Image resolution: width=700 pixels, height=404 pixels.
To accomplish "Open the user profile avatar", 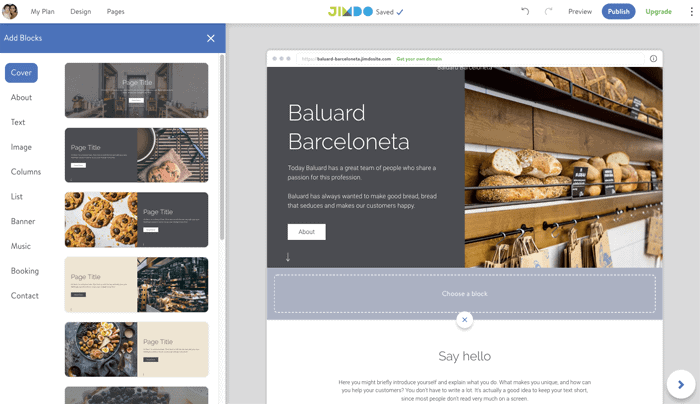I will 10,11.
